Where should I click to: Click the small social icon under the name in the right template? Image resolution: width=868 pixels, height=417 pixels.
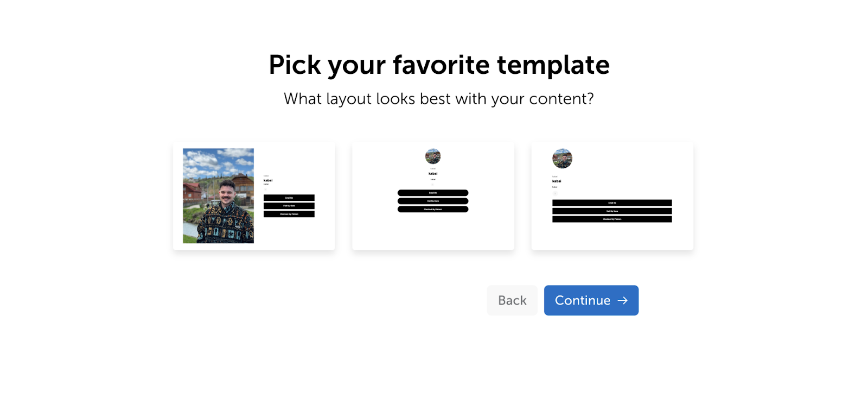pos(554,193)
